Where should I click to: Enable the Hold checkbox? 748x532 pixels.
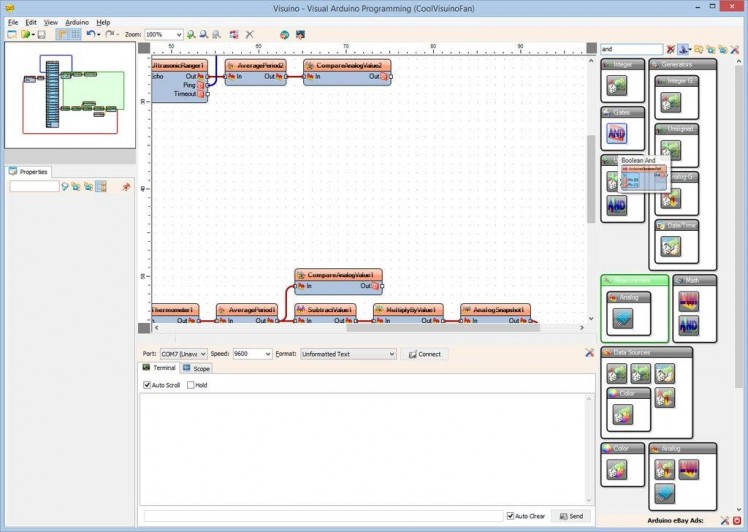coord(191,385)
